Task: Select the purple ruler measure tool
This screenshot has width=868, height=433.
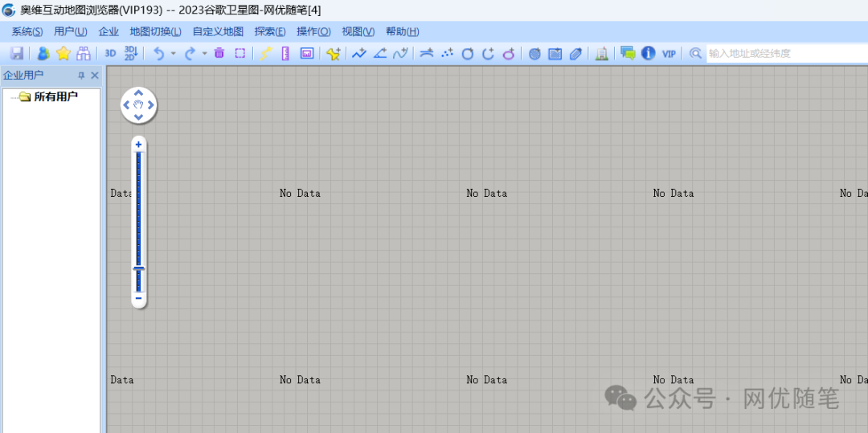Action: [x=285, y=53]
